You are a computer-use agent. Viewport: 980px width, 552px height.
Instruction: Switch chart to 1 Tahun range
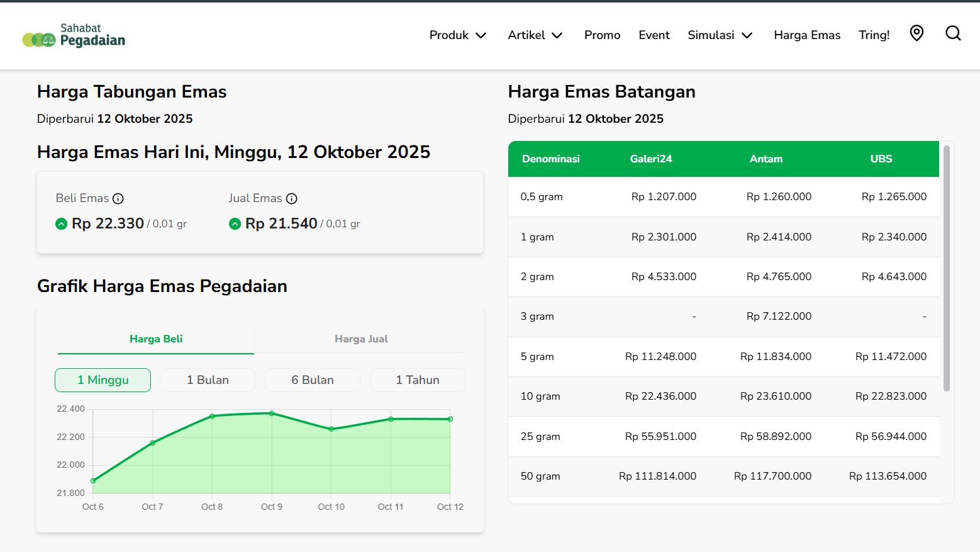click(x=417, y=380)
